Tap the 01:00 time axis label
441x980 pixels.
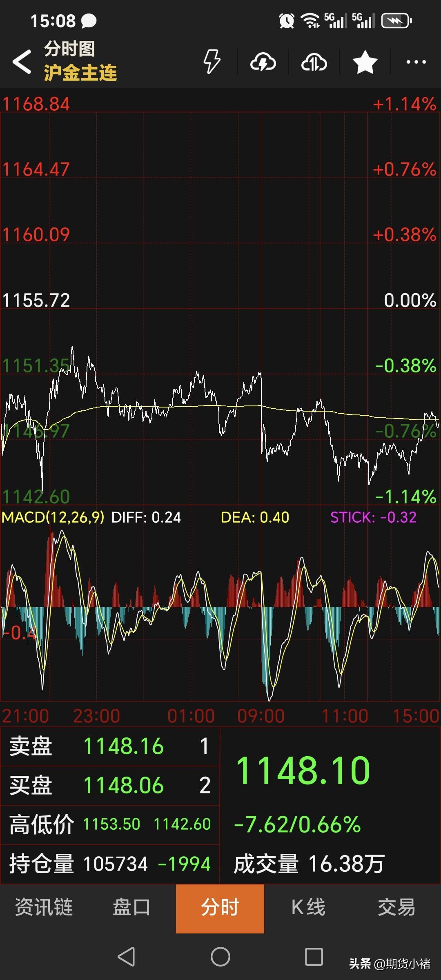pyautogui.click(x=191, y=716)
